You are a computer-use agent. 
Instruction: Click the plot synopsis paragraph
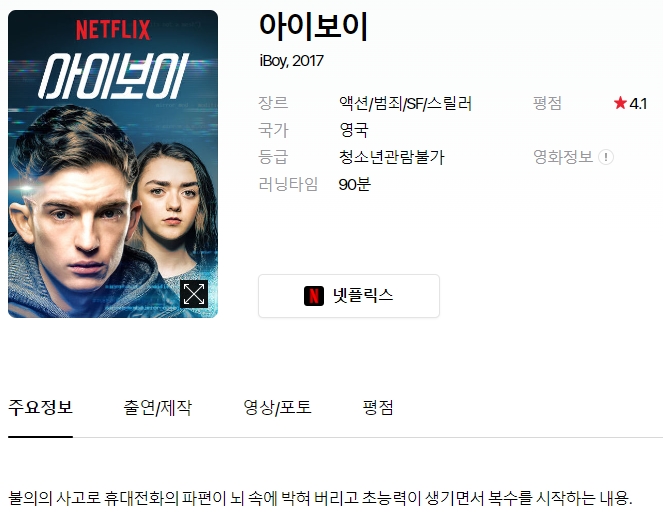click(x=320, y=498)
